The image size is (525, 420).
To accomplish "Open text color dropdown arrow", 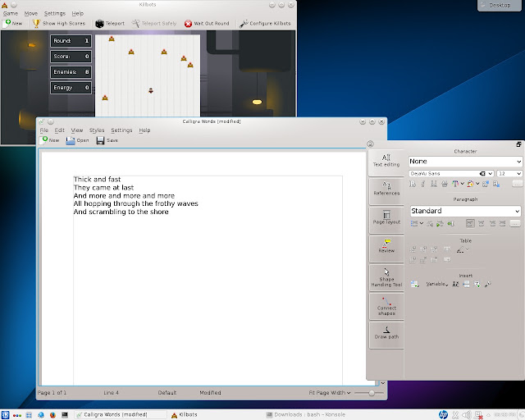I will tap(463, 184).
